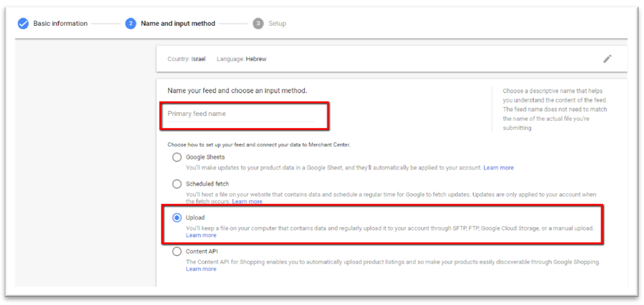The image size is (644, 305).
Task: Open Learn more link for Google Sheets
Action: click(498, 167)
